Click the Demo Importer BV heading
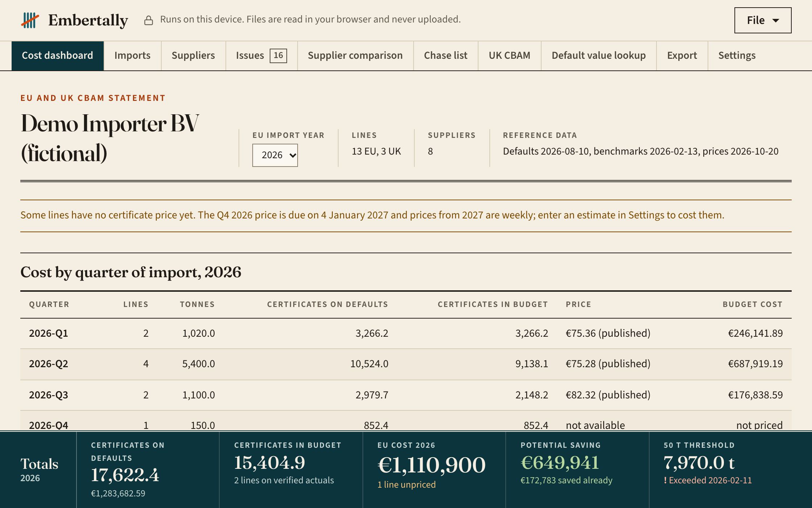The image size is (812, 508). click(x=110, y=138)
